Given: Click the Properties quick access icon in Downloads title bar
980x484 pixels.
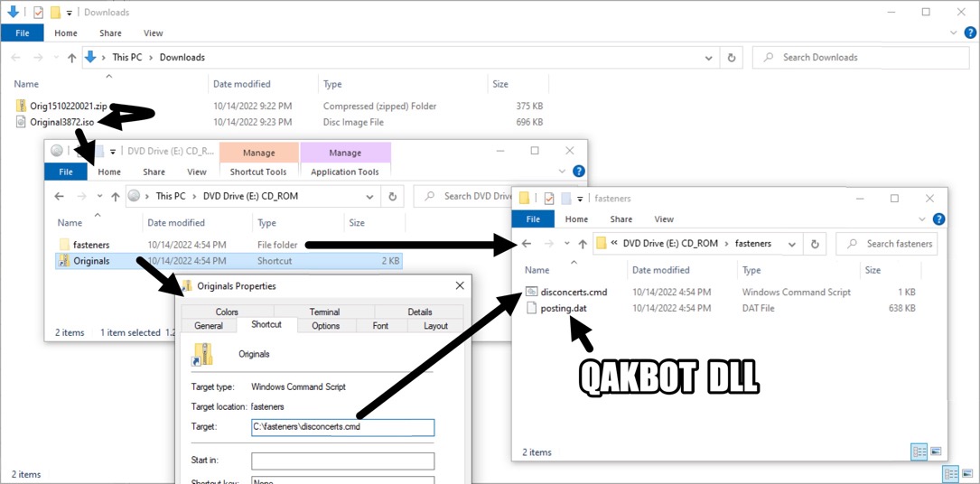Looking at the screenshot, I should [38, 12].
